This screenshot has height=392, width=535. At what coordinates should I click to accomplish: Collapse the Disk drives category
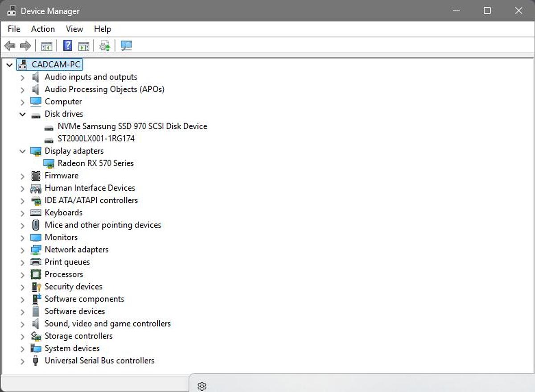[x=23, y=114]
